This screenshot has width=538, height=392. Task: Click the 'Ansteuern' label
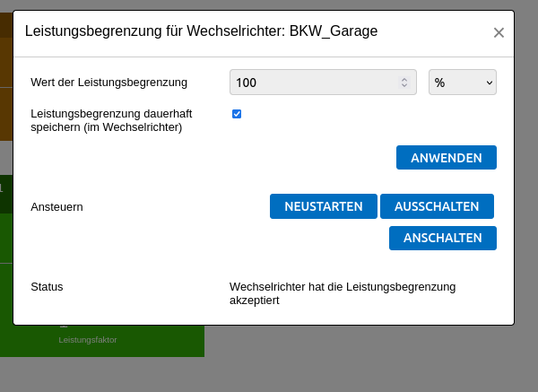point(56,207)
